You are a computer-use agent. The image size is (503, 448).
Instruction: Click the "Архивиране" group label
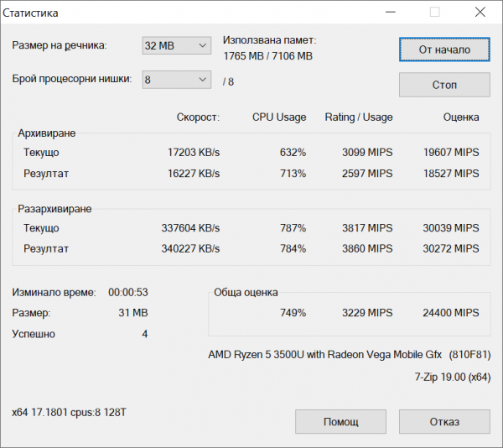[x=46, y=133]
